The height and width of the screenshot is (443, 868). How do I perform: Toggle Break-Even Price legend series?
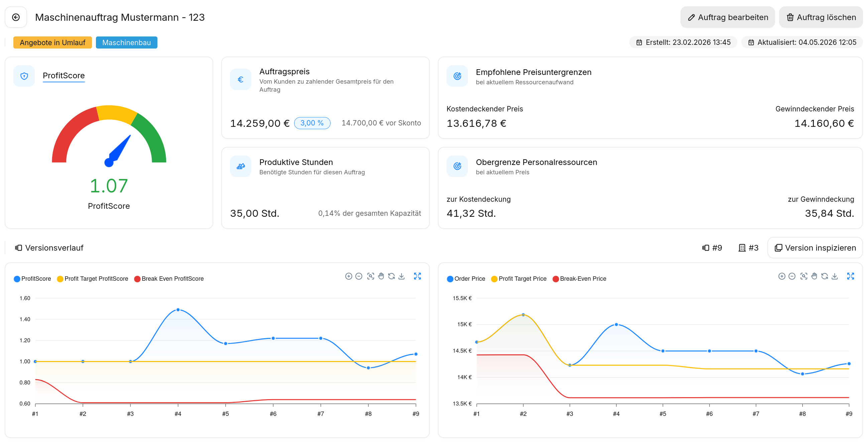(579, 279)
